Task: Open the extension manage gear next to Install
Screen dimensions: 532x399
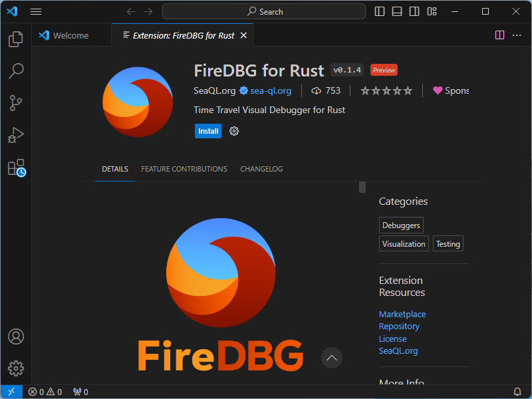Action: (234, 131)
